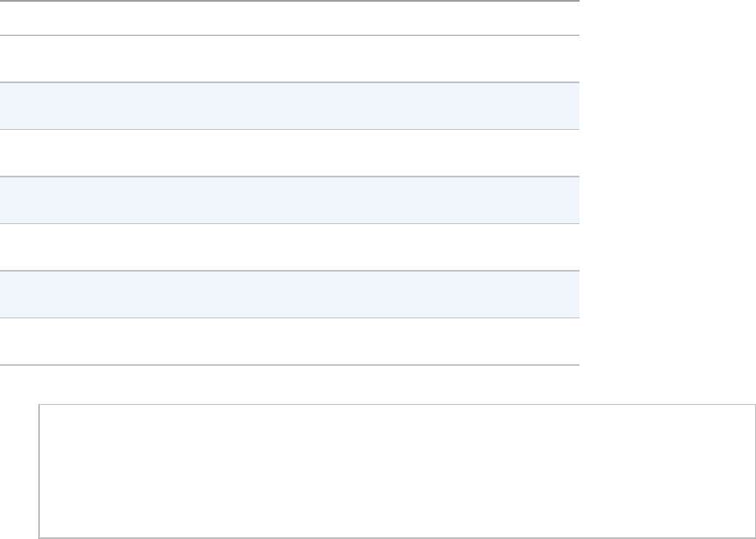This screenshot has height=539, width=756.
Task: Select the white row between first two blue rows
Action: pyautogui.click(x=289, y=153)
